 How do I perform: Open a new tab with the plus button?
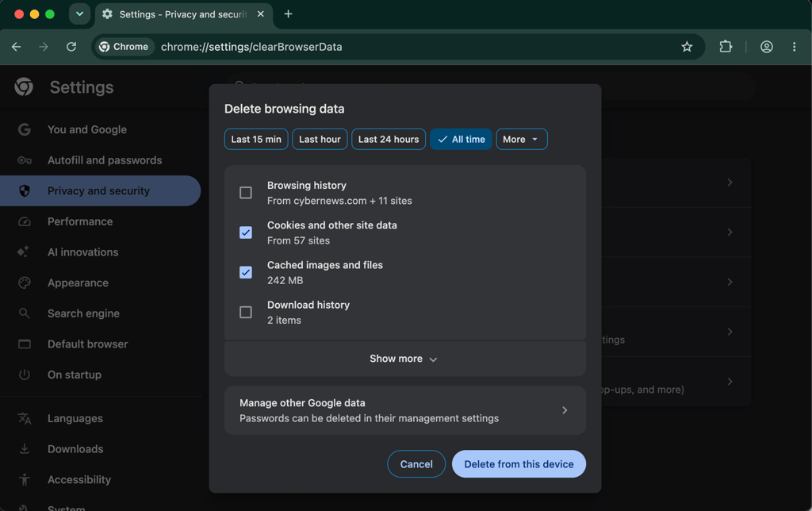point(289,14)
